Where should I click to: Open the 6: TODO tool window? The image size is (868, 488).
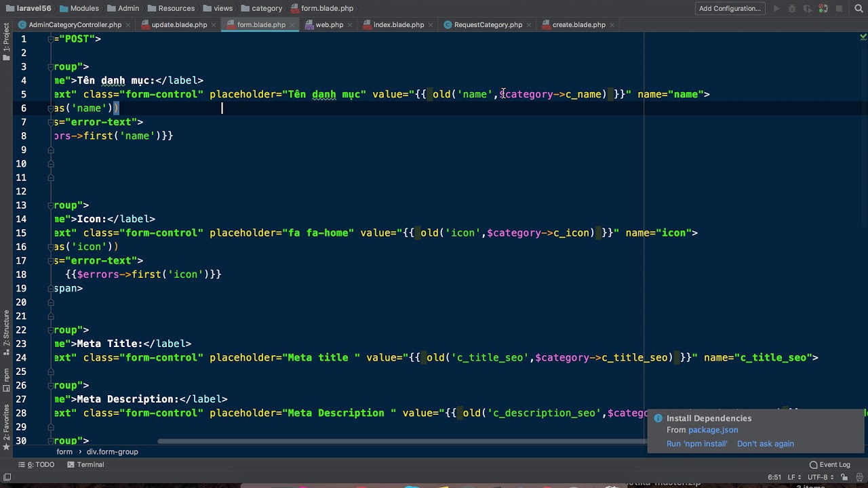37,465
